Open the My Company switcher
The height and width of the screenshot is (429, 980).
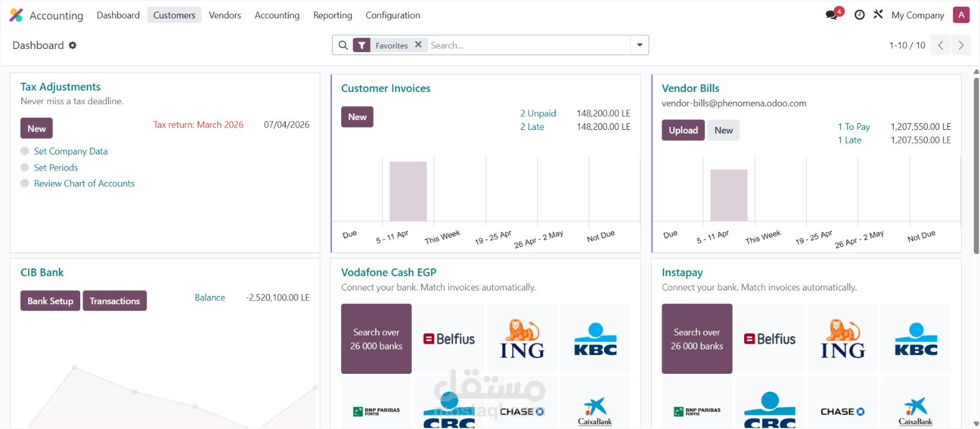(x=918, y=15)
